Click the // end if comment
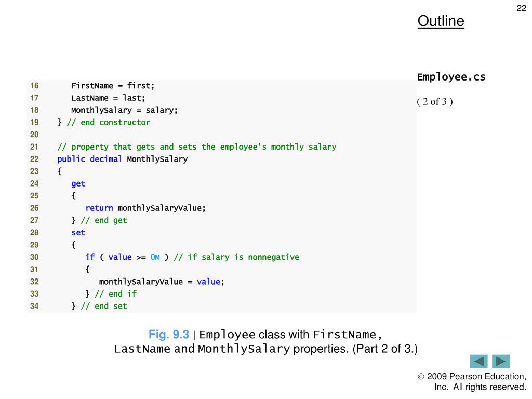The width and height of the screenshot is (532, 399). pos(116,294)
